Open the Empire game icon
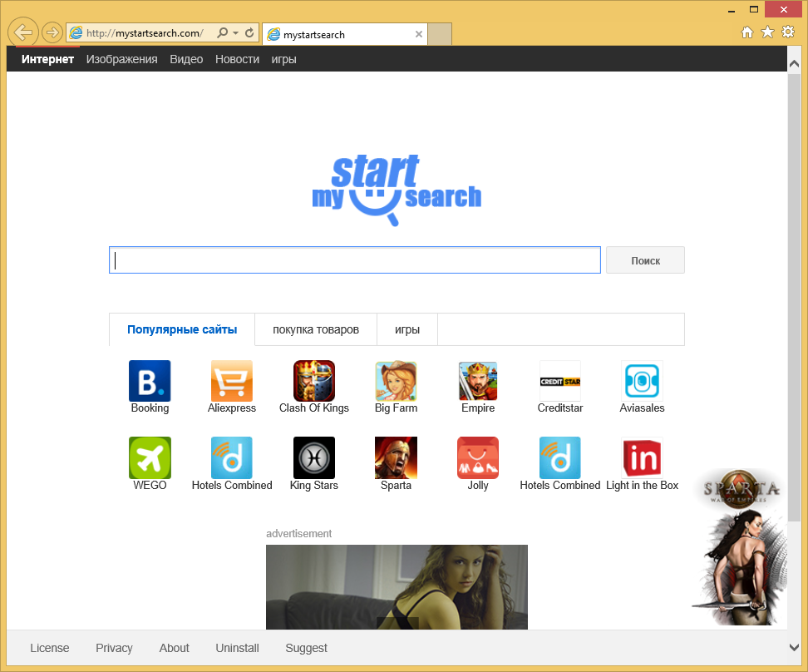Screen dimensions: 808x672 [x=478, y=381]
